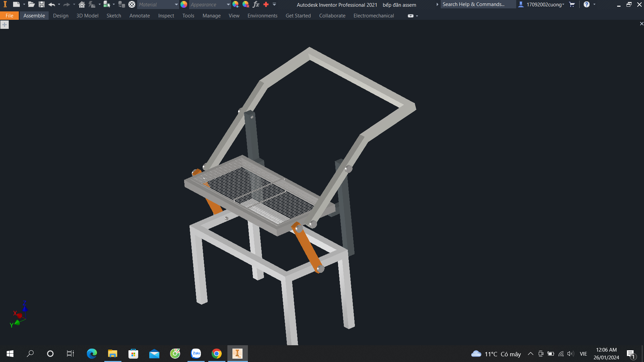Click the Open file folder icon

31,4
